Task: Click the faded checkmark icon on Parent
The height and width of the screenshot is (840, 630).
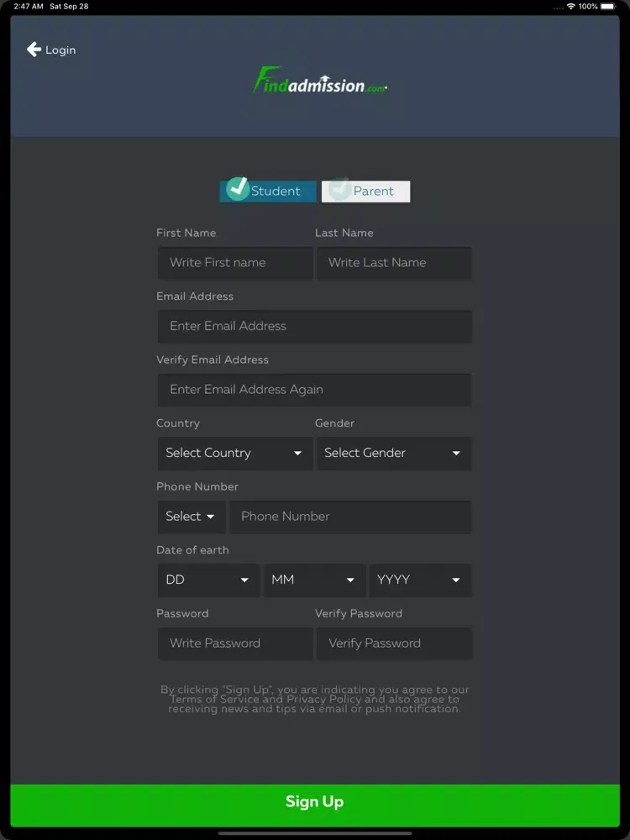Action: click(339, 188)
